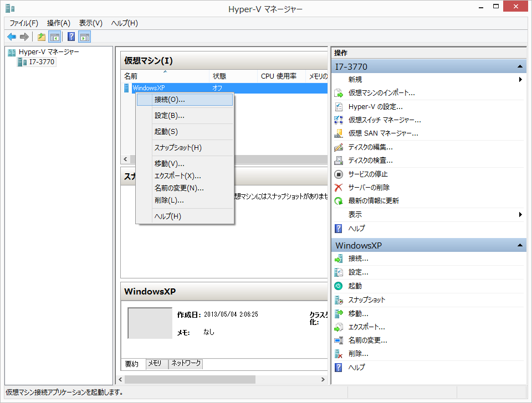This screenshot has height=403, width=532.
Task: Click the I7-3770 section ヘルプ icon
Action: (339, 229)
